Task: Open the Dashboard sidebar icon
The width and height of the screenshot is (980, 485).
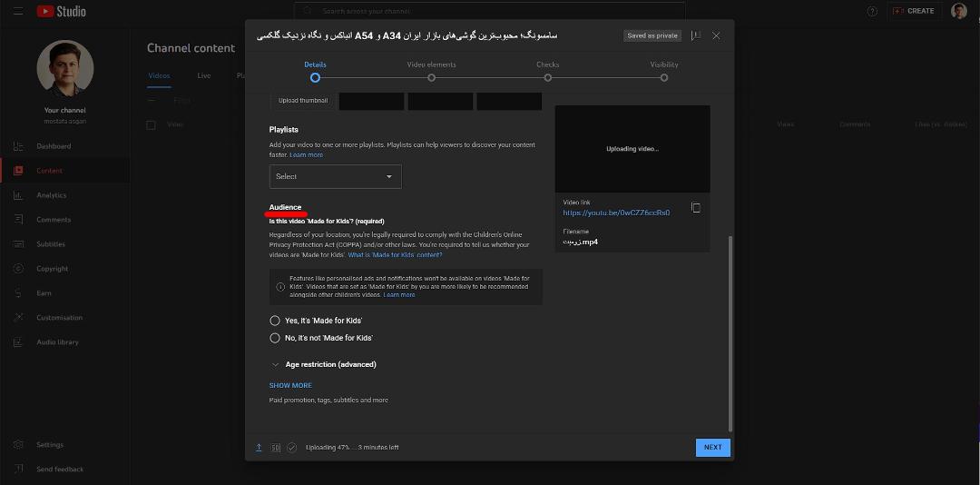Action: 18,146
